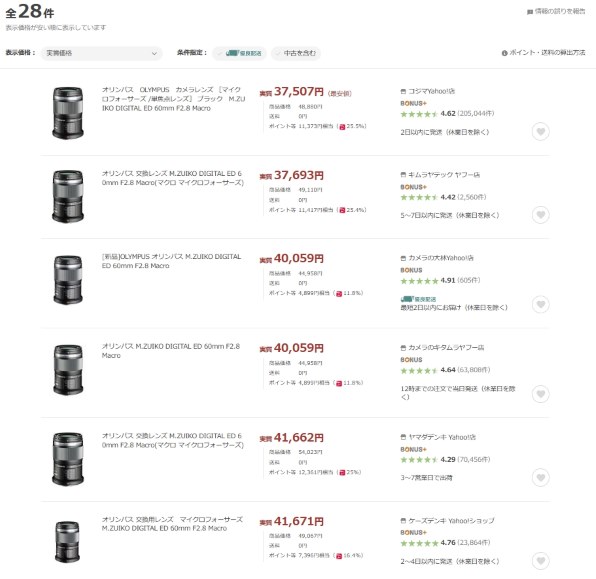Image resolution: width=596 pixels, height=579 pixels.
Task: Open the 表示価格 dropdown showing 実質価格
Action: (101, 53)
